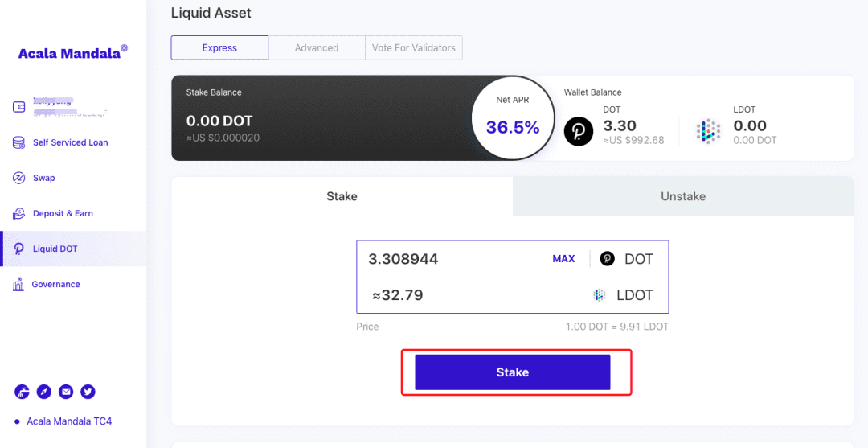Click the Liquid DOT Polkadot icon

point(18,249)
